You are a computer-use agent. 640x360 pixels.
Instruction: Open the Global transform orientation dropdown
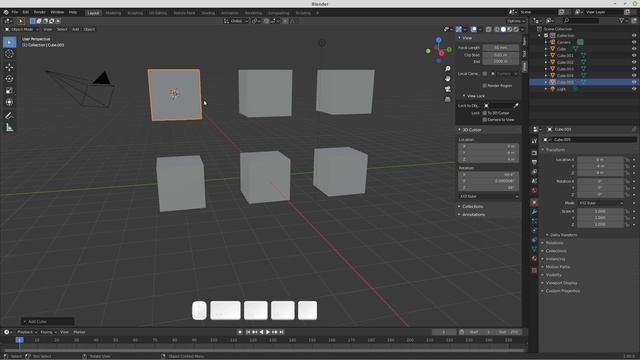point(236,21)
